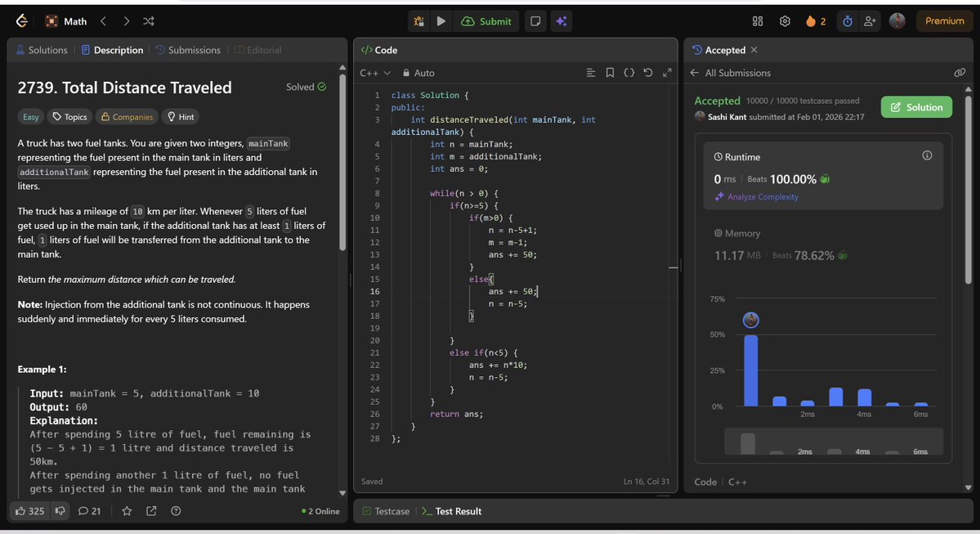Switch to the Description tab
980x534 pixels.
coord(113,50)
